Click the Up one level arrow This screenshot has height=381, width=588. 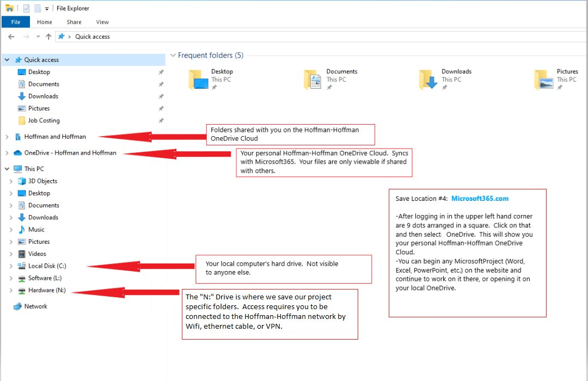(48, 36)
